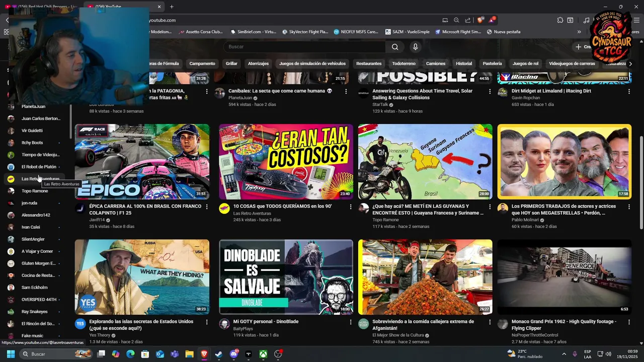
Task: Open Itchy Boots subscription in sidebar
Action: pos(34,143)
